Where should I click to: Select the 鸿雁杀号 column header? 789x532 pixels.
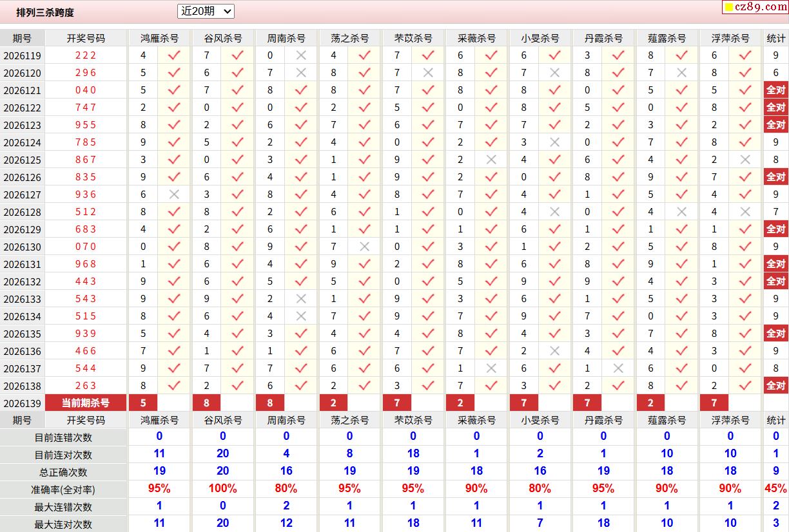(160, 38)
